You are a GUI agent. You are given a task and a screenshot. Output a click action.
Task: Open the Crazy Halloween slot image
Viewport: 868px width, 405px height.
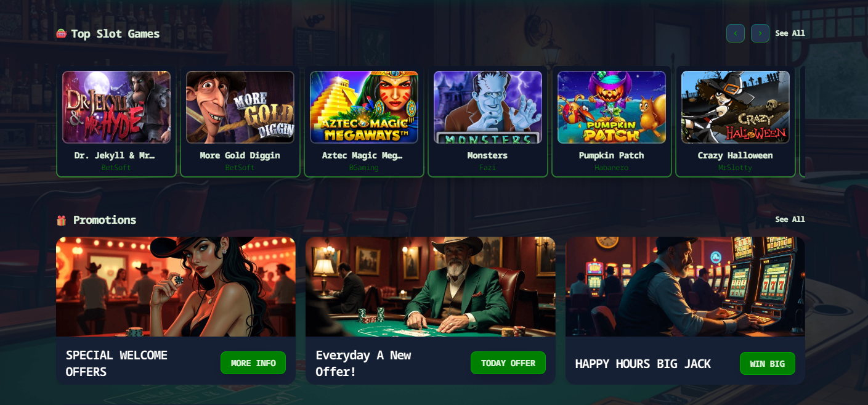tap(736, 107)
